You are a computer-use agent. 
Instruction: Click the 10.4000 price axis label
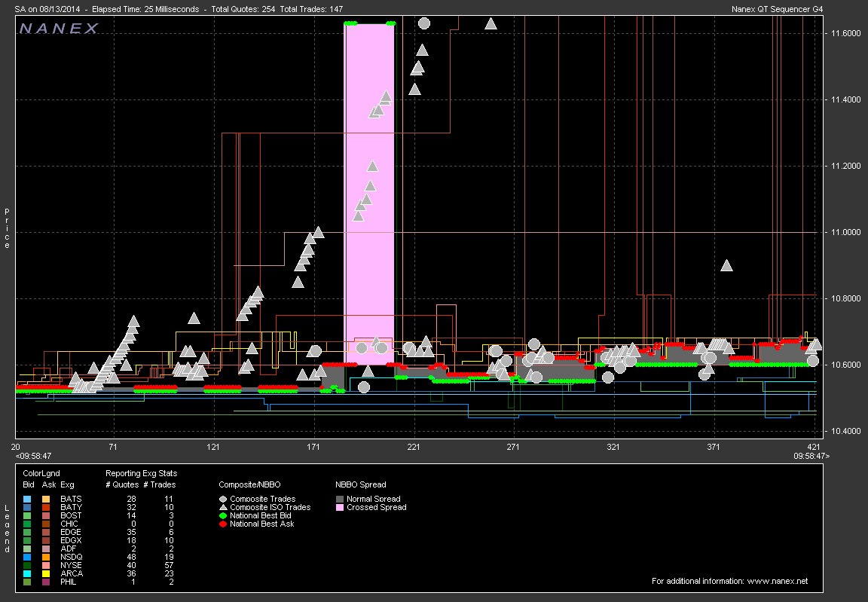pos(846,431)
